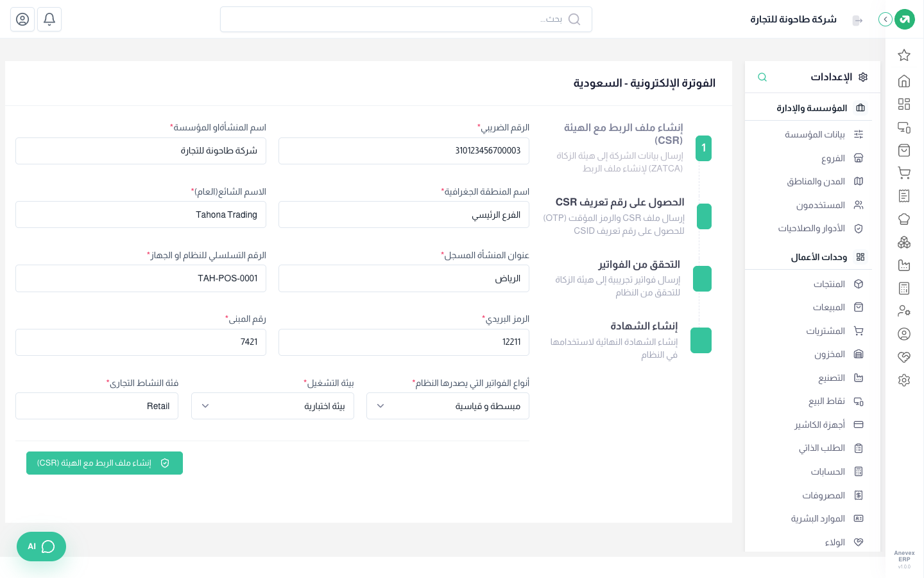Open the user profile icon top-left

tap(22, 19)
